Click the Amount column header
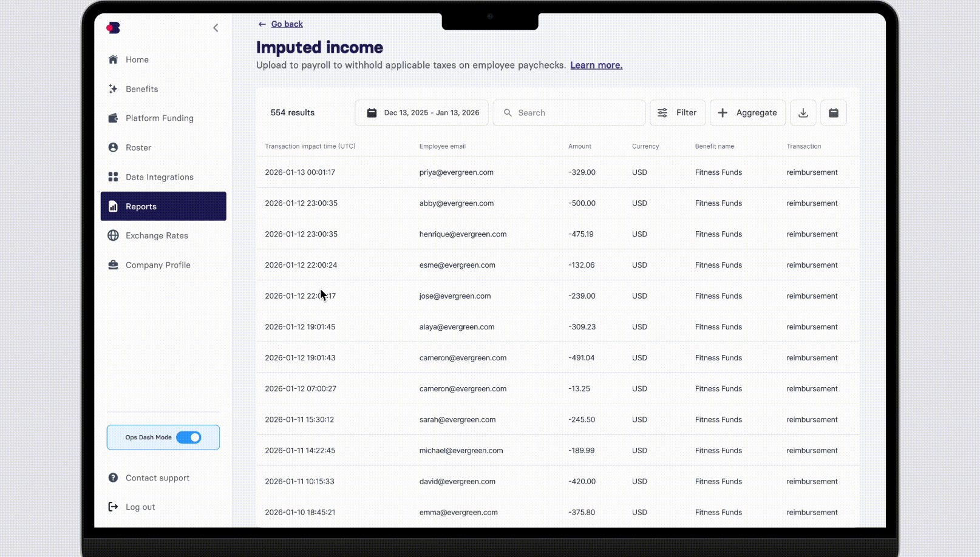 [x=580, y=146]
